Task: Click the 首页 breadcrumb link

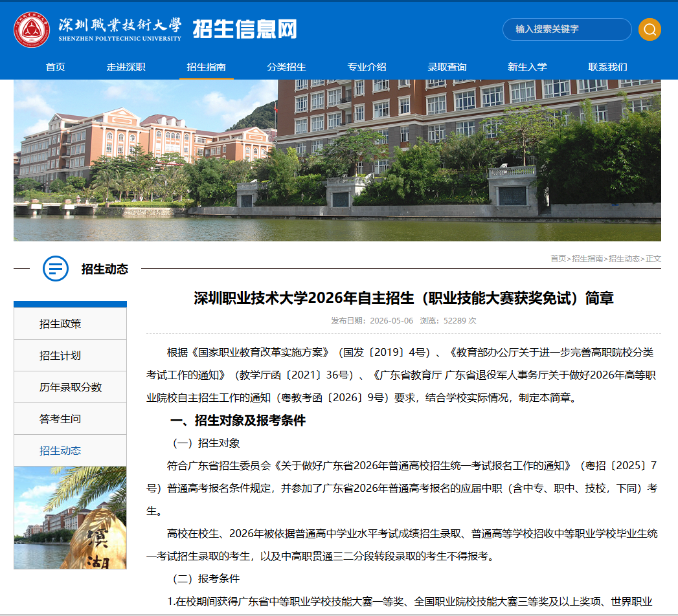Action: click(558, 258)
